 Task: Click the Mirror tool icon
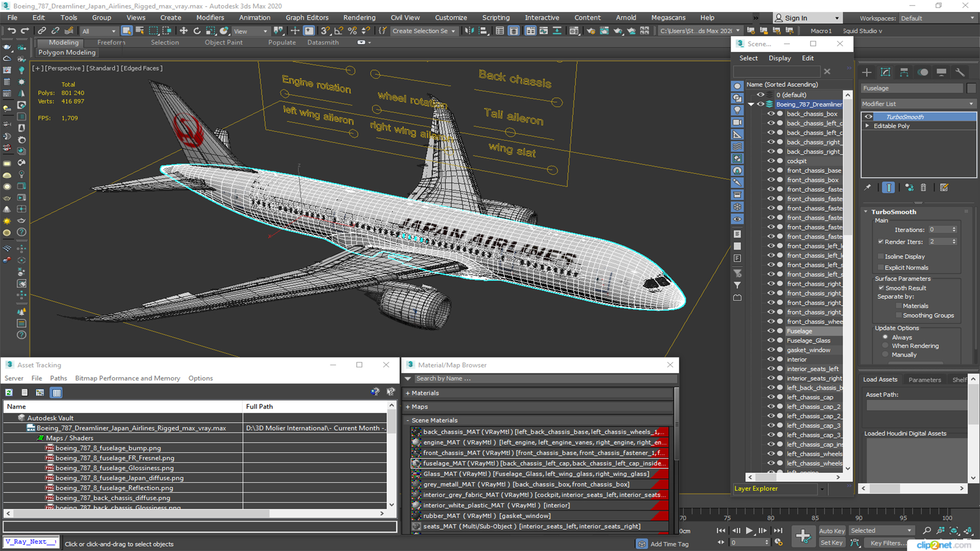469,31
